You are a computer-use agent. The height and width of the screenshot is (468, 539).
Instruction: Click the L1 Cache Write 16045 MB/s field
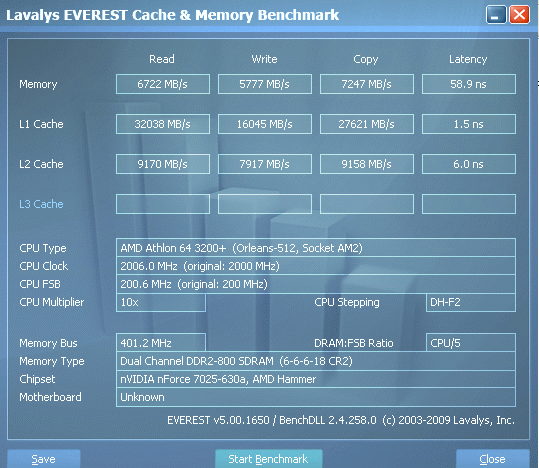coord(265,124)
